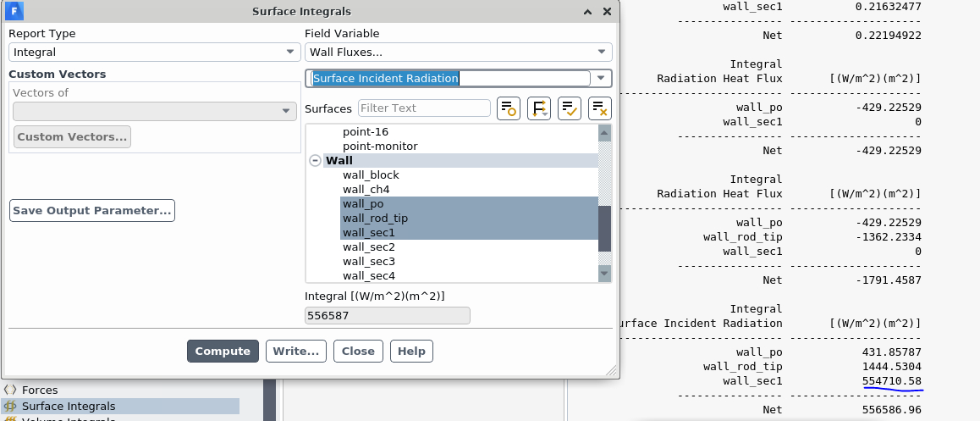
Task: Click the Integral result field showing 556587
Action: (x=388, y=316)
